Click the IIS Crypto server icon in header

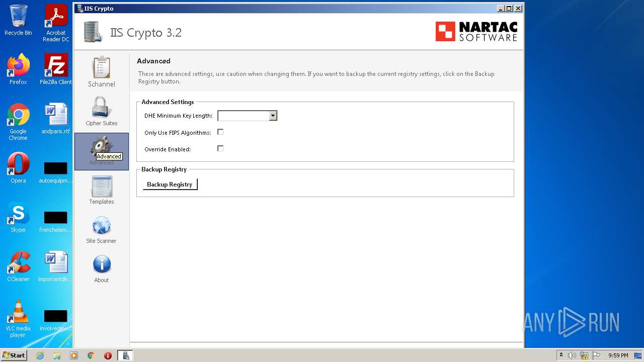92,32
